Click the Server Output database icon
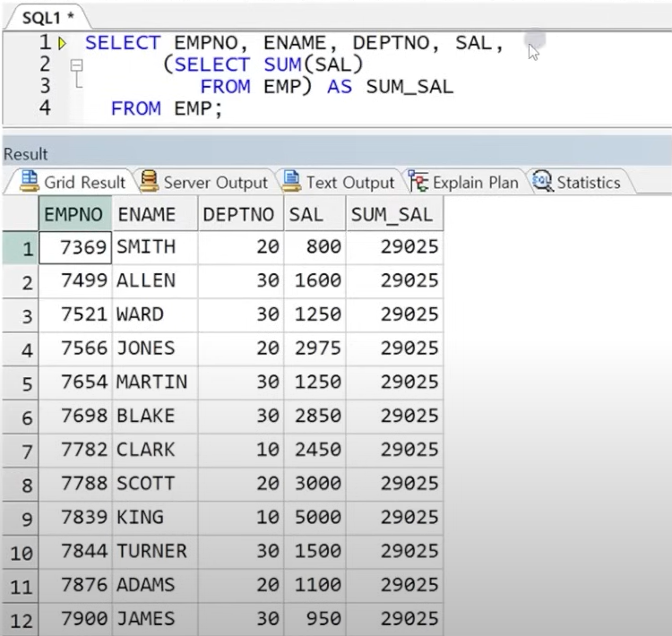672x636 pixels. tap(149, 181)
